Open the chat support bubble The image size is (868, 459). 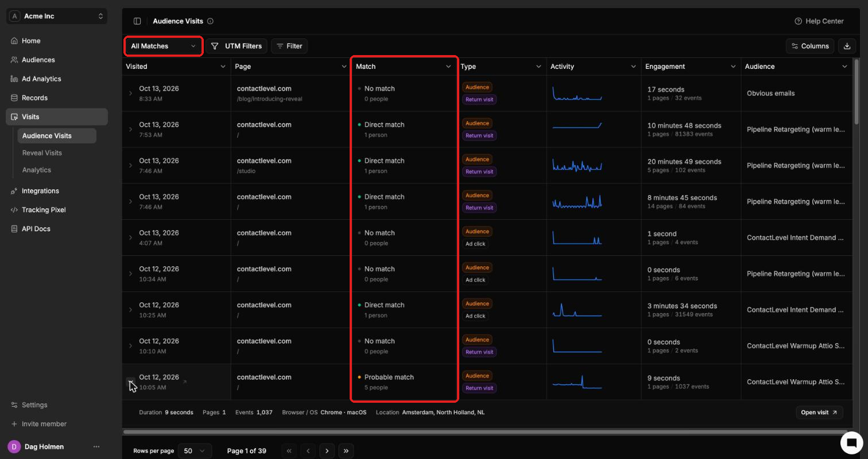[852, 442]
